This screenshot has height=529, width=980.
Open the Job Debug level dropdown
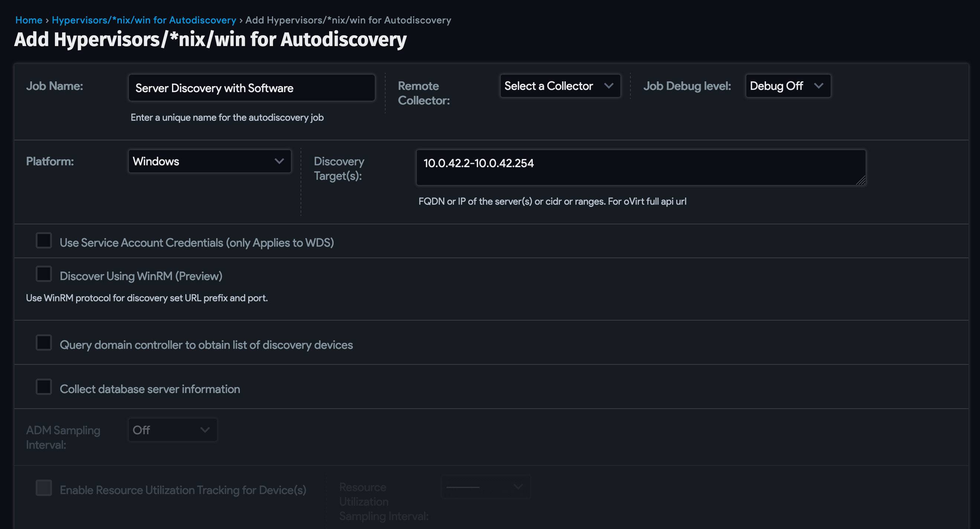(788, 86)
